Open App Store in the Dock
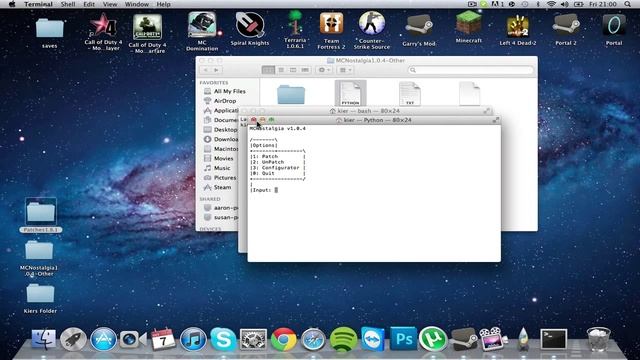Viewport: 640px width, 360px height. 103,339
